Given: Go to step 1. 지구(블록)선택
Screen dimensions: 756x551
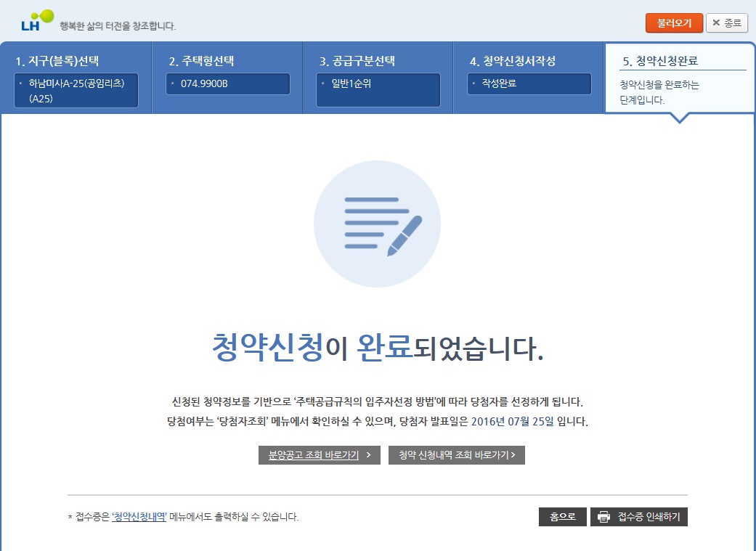Looking at the screenshot, I should [x=57, y=61].
